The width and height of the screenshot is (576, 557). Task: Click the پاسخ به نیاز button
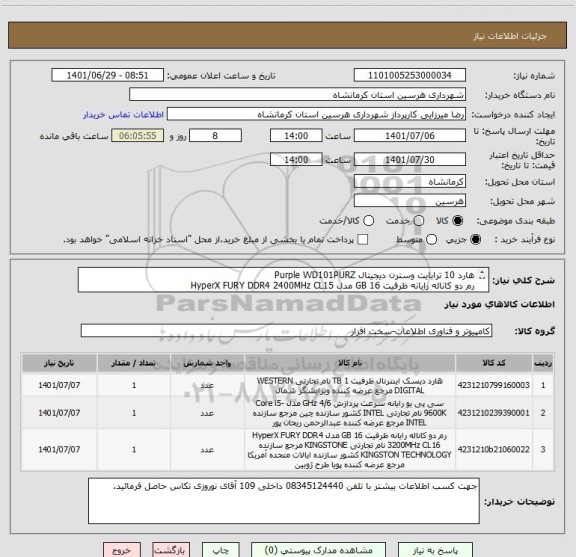[x=435, y=550]
